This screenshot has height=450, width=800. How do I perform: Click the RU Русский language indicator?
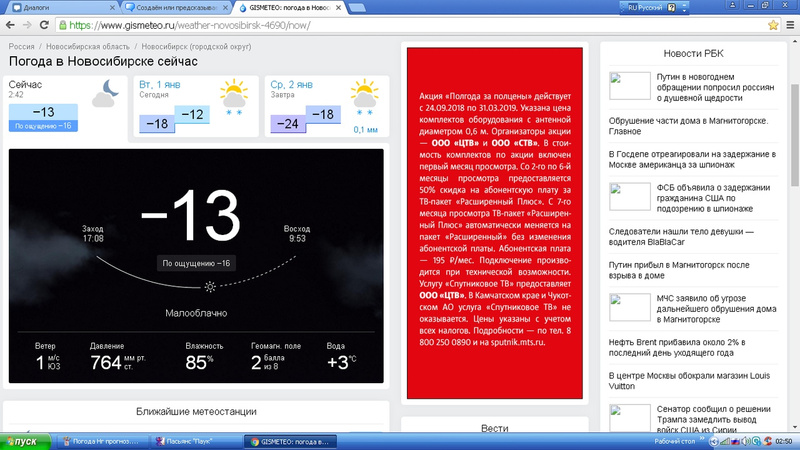[x=644, y=7]
